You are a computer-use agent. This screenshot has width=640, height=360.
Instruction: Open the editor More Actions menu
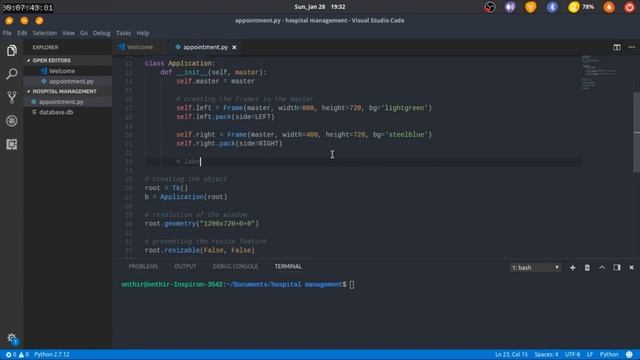click(x=631, y=47)
